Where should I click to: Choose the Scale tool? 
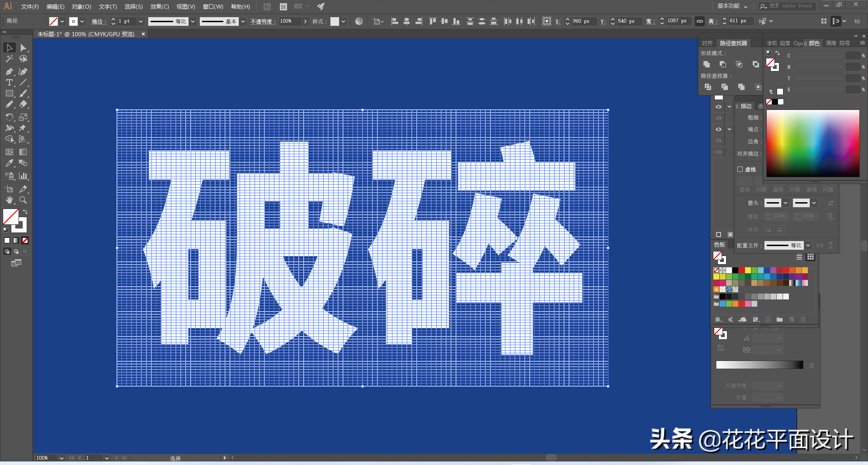[23, 117]
